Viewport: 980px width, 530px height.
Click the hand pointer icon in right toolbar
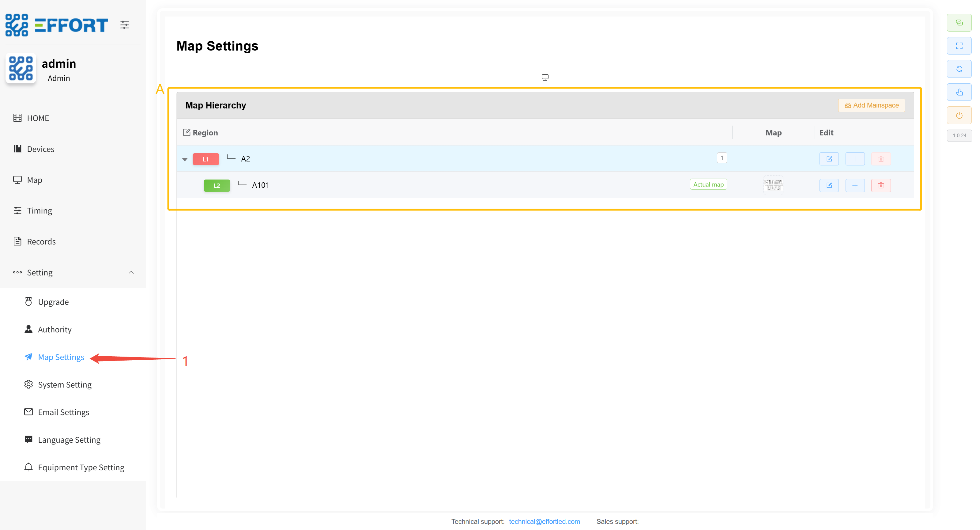pyautogui.click(x=959, y=92)
